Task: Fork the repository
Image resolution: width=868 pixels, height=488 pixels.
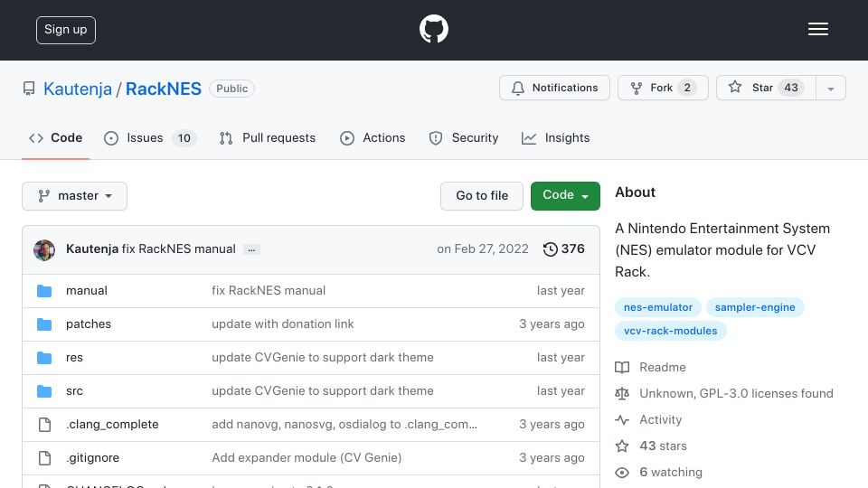Action: [x=663, y=88]
